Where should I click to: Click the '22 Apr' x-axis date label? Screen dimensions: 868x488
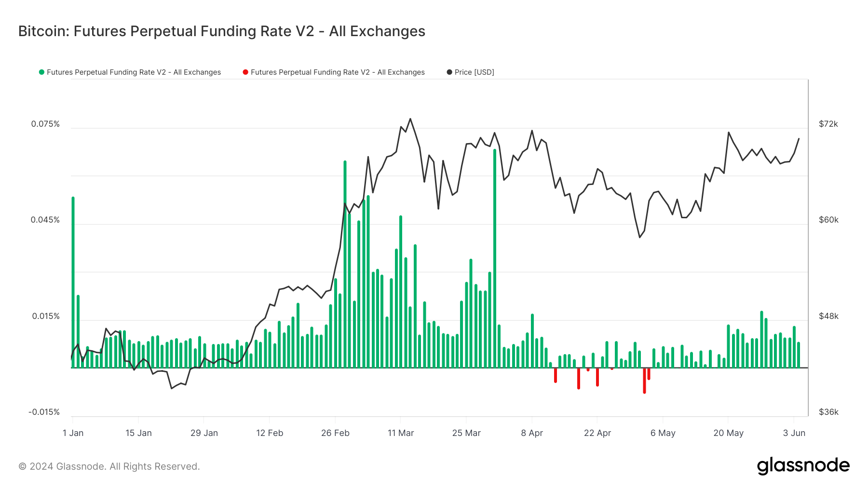597,433
